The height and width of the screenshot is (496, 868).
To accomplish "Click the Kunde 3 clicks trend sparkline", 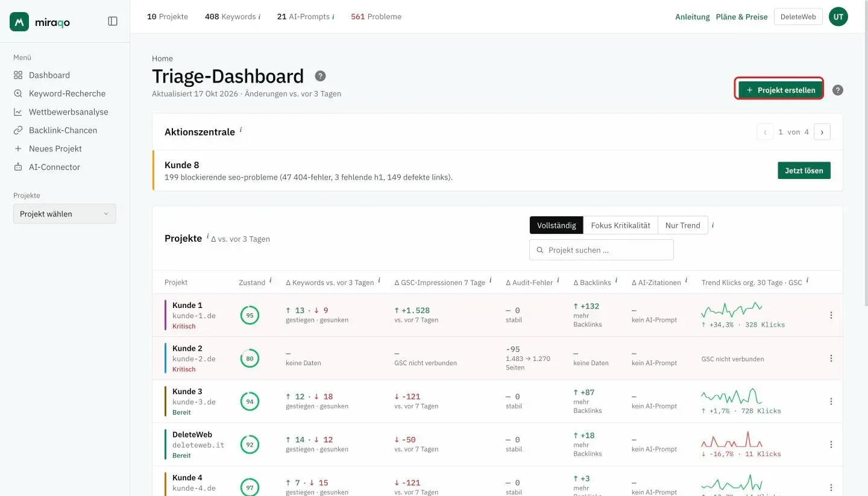I will (732, 397).
